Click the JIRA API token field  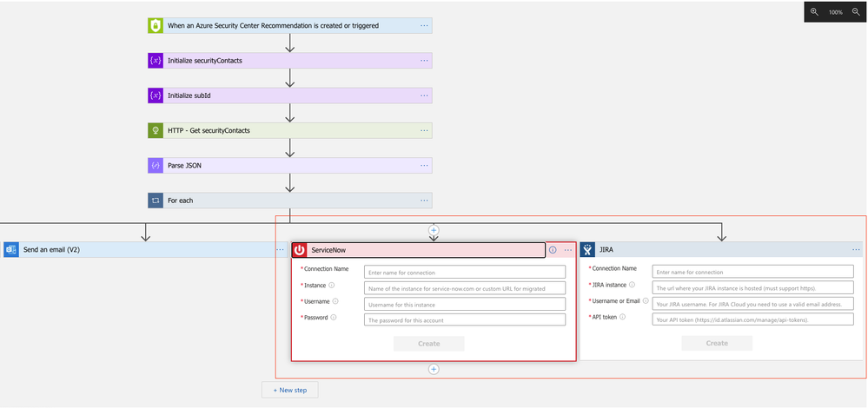(752, 319)
